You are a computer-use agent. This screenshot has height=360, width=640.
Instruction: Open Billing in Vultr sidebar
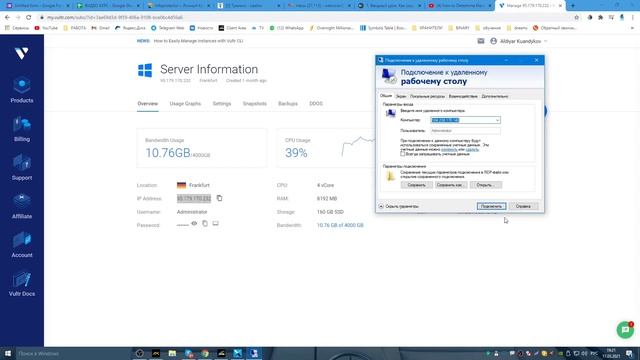22,129
